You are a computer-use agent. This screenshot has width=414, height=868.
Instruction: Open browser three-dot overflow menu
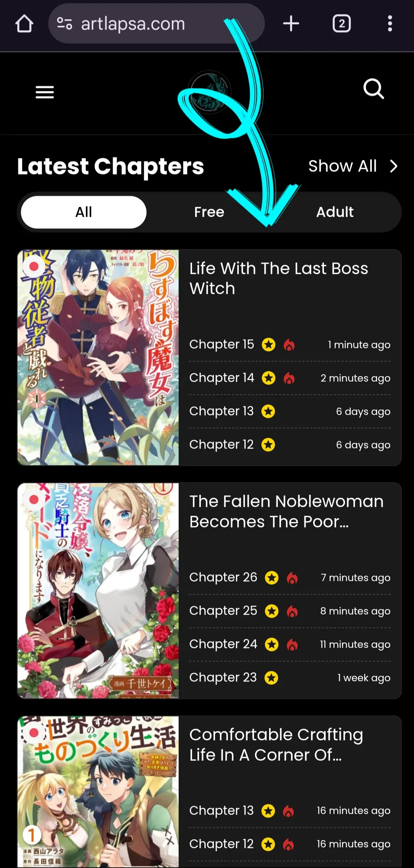point(390,23)
